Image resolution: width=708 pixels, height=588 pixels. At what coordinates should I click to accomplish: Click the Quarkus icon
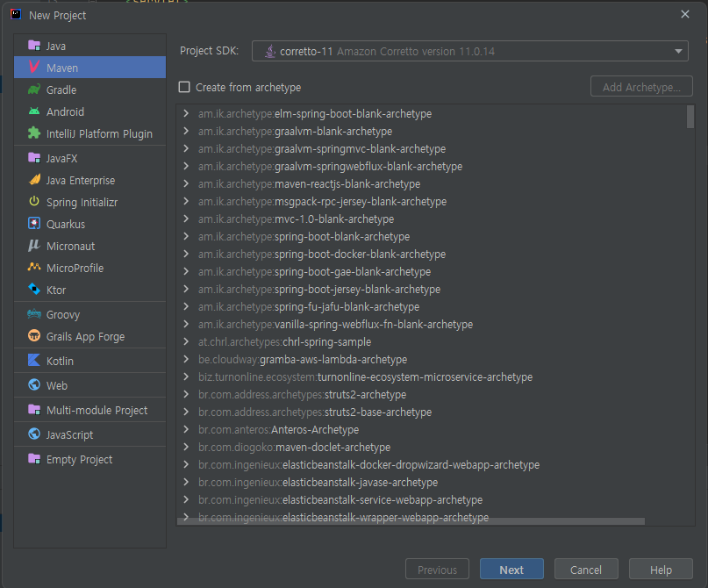tap(34, 223)
